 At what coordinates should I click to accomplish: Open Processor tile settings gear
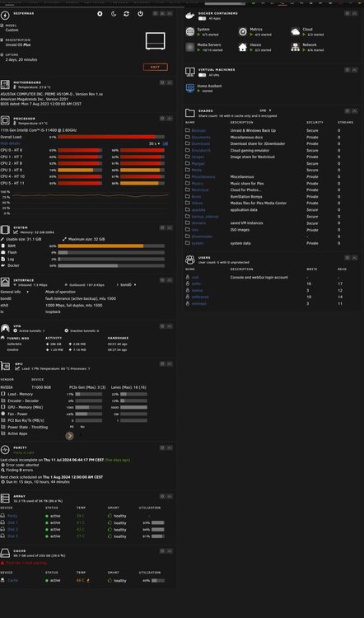[162, 118]
